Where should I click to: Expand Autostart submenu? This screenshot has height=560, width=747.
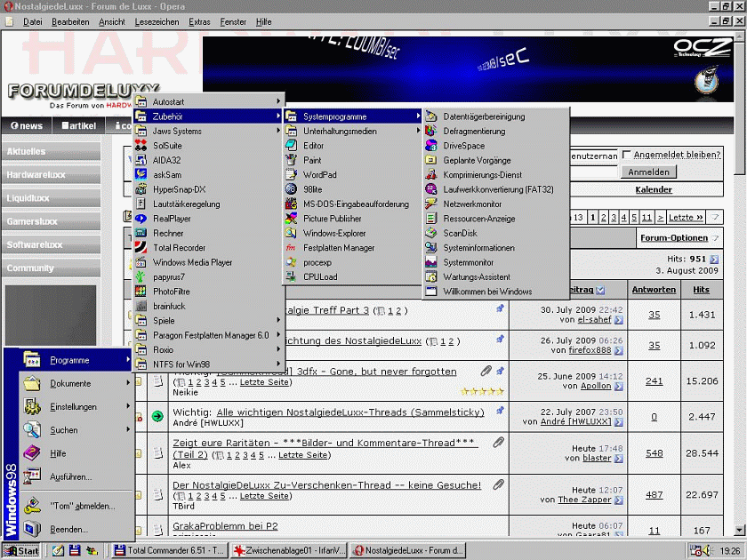pyautogui.click(x=209, y=102)
